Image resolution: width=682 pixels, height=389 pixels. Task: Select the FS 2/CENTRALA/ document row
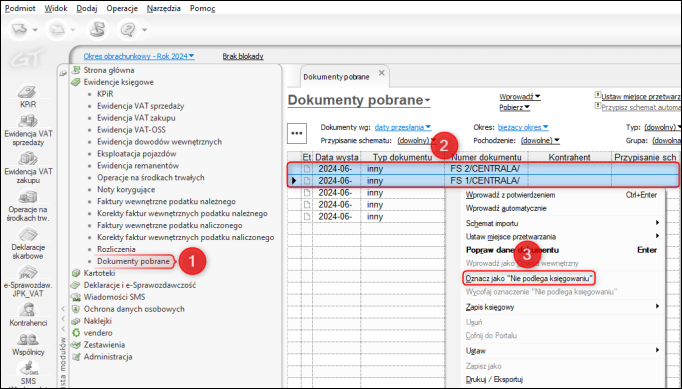[x=482, y=169]
